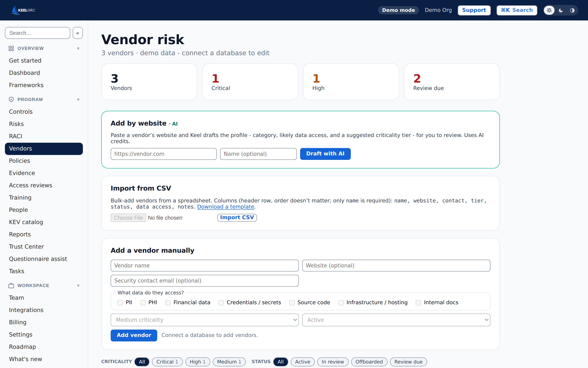Filter criticality by Critical 1
This screenshot has height=368, width=588.
click(167, 362)
